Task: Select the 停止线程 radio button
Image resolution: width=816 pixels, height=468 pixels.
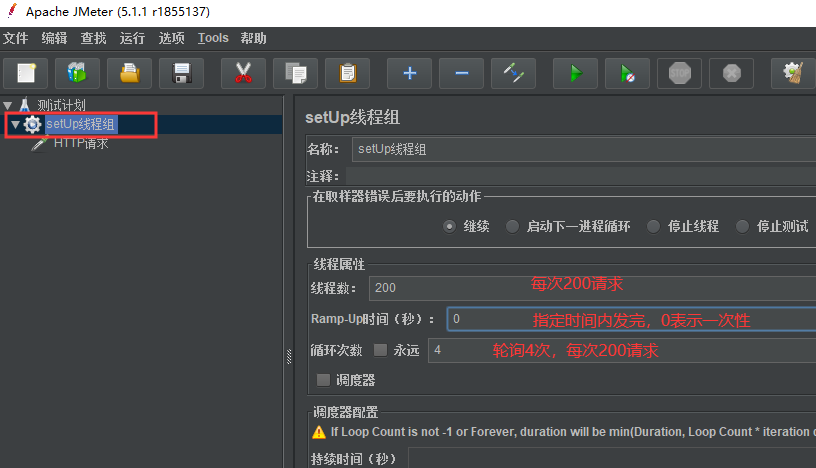Action: (653, 226)
